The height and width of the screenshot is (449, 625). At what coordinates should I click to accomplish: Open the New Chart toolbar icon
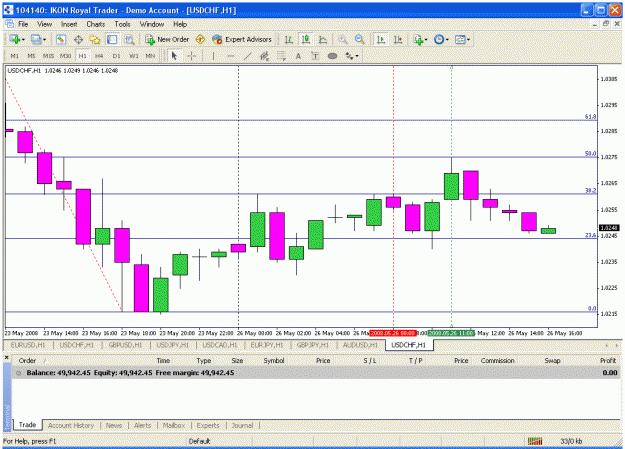(x=15, y=39)
